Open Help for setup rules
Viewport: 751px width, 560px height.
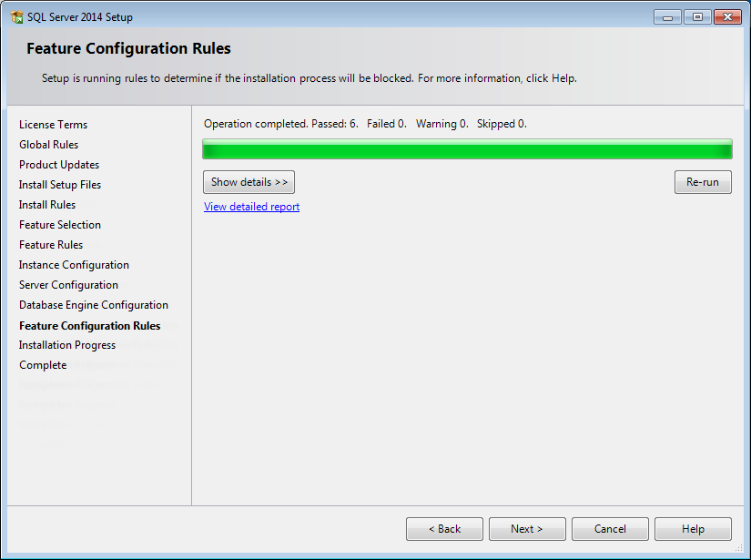[693, 529]
